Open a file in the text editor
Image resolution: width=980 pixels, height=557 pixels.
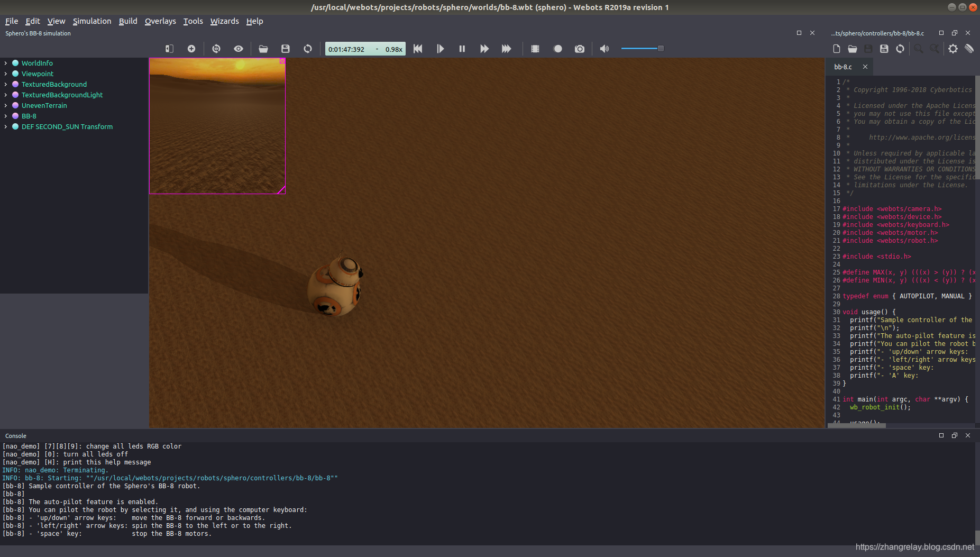point(853,49)
